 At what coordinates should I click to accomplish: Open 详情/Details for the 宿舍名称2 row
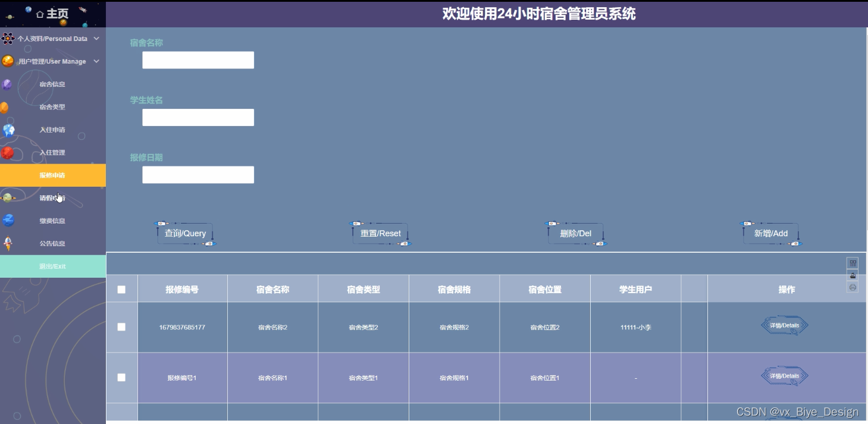point(785,325)
